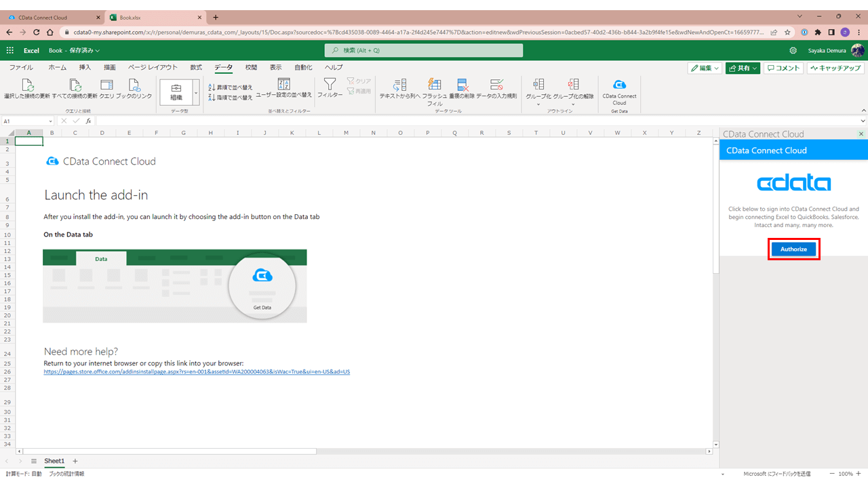Open Excel settings gear icon

793,50
